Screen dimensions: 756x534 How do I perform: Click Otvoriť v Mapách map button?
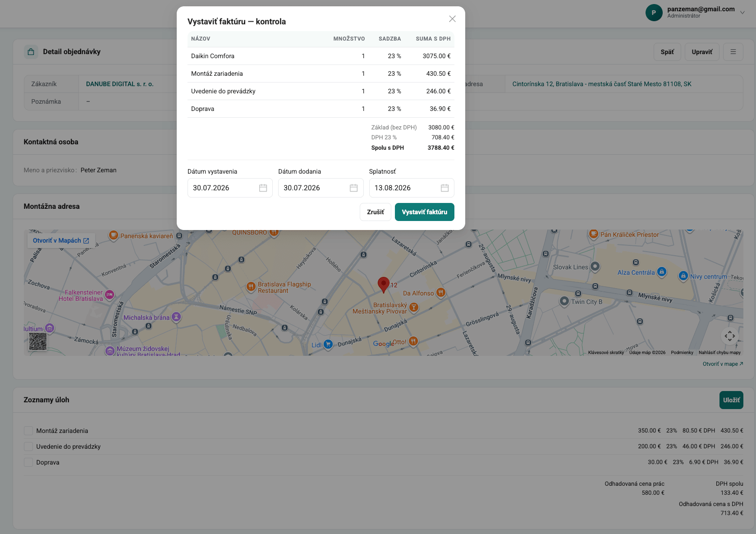coord(61,241)
